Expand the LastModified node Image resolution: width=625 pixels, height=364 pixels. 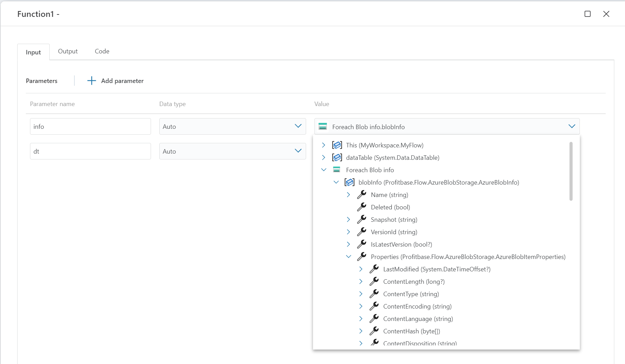pos(361,269)
